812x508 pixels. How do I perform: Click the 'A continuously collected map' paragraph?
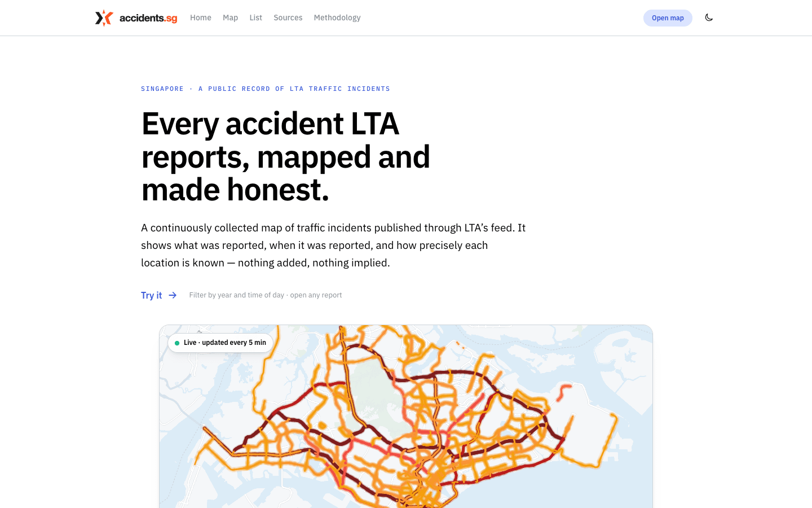(333, 245)
